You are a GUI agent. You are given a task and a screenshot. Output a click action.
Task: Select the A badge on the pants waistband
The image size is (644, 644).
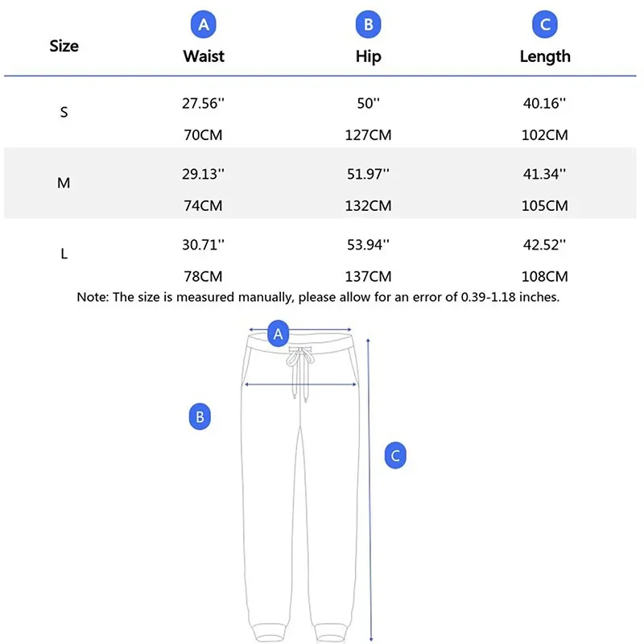click(x=279, y=332)
